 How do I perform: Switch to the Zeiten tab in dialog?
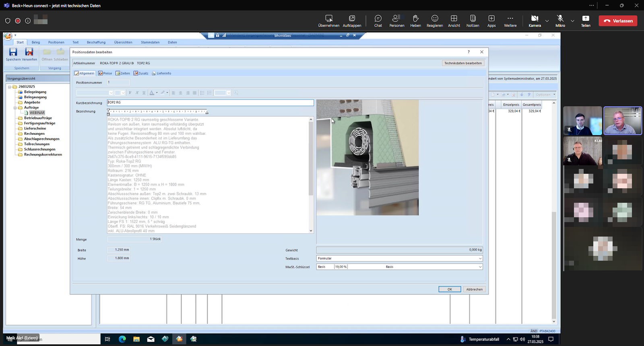point(123,73)
